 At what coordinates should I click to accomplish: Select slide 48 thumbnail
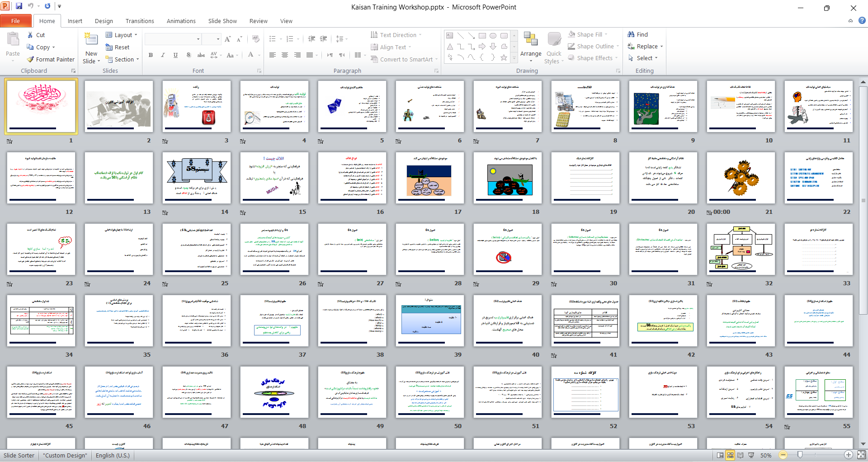(x=274, y=392)
